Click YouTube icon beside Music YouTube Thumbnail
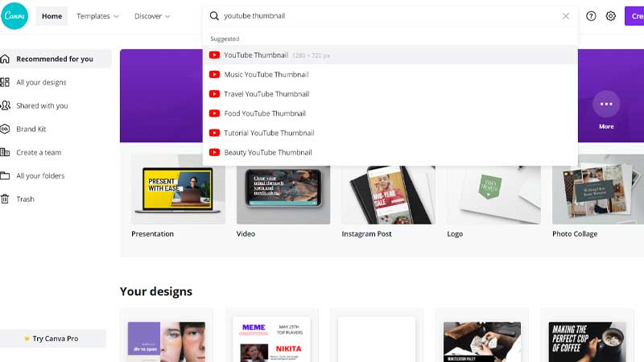This screenshot has height=362, width=644. [214, 74]
